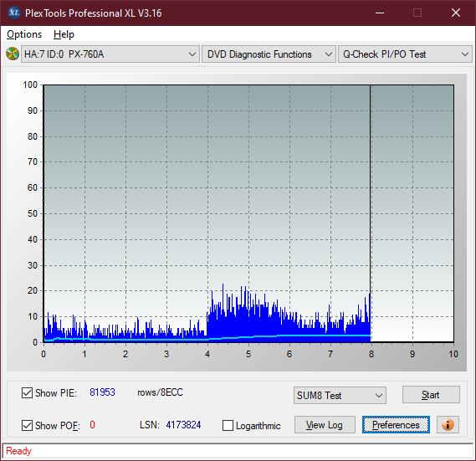The width and height of the screenshot is (476, 461).
Task: Click the Start button
Action: coord(431,395)
